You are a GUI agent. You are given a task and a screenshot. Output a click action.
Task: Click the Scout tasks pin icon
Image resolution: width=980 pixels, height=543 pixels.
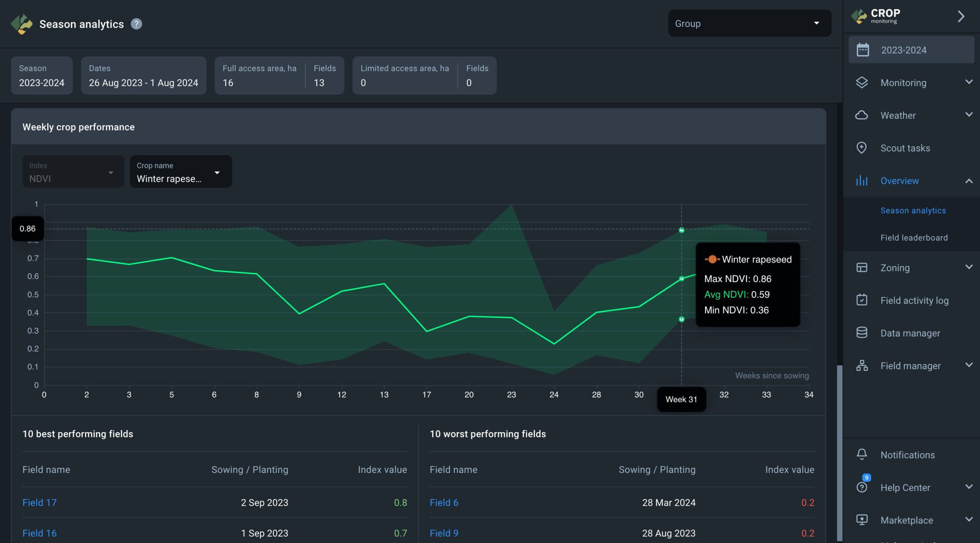(x=861, y=148)
